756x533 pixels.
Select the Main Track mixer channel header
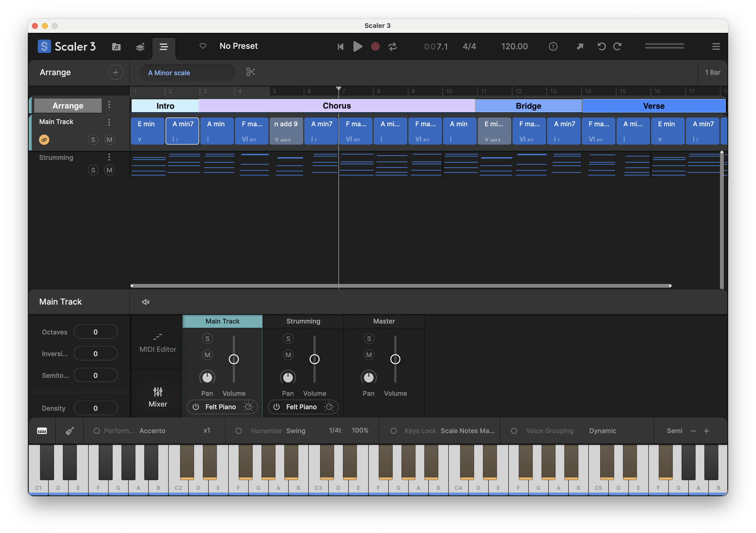[x=222, y=321]
